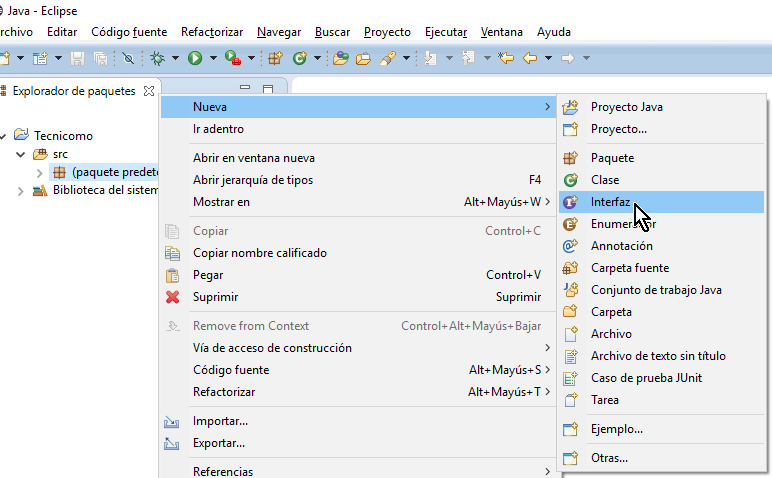Open the Debug dropdown arrow

[x=175, y=58]
